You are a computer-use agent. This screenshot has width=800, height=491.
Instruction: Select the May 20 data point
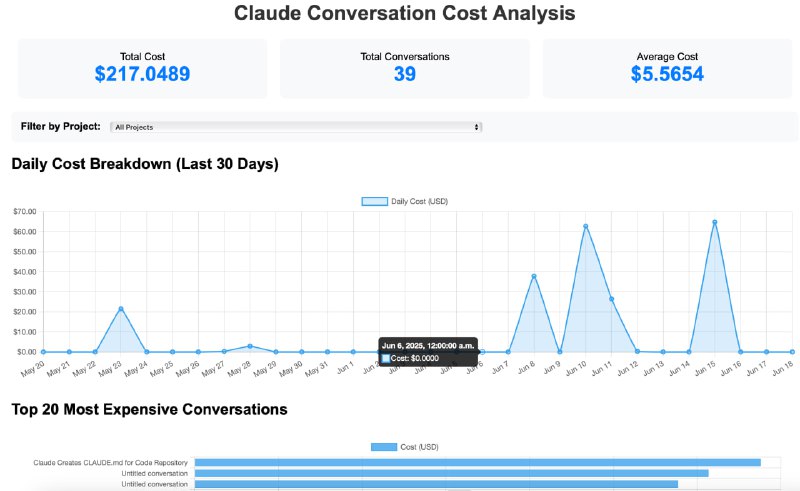[43, 352]
